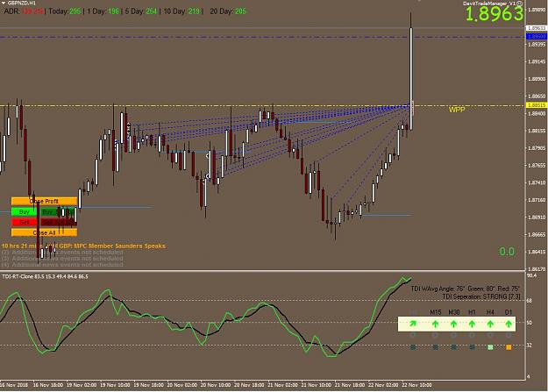Click the GBPNZD,H1 chart title
Image resolution: width=548 pixels, height=392 pixels.
22,3
